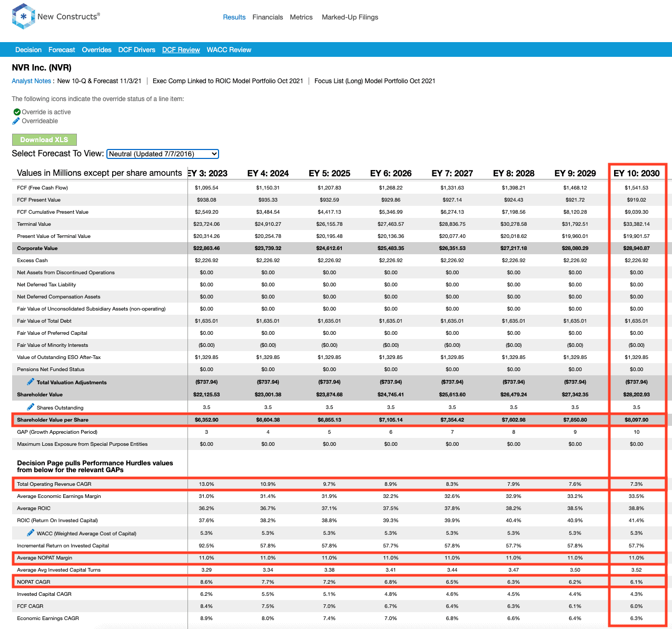Click the 7.3% revenue CAGR value for 2030
The height and width of the screenshot is (629, 672).
pyautogui.click(x=637, y=484)
